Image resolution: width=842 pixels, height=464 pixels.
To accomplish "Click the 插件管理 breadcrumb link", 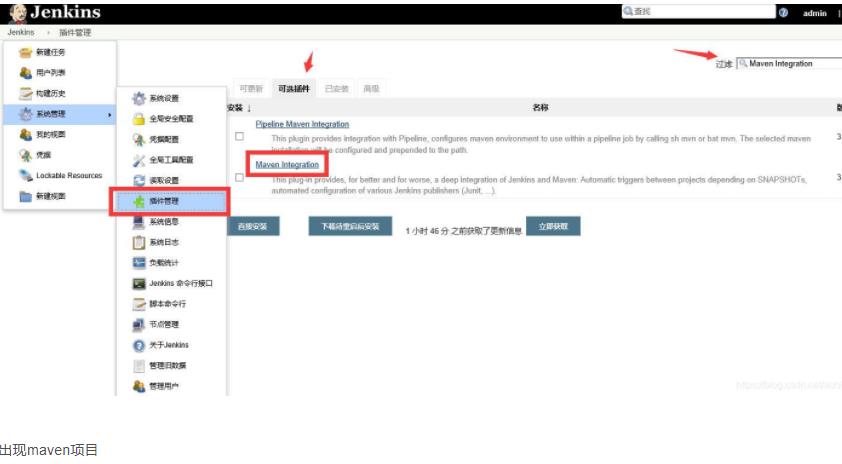I will click(75, 33).
